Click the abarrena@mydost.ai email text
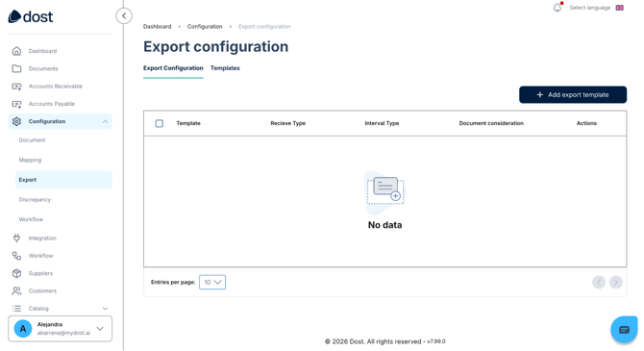The height and width of the screenshot is (351, 644). point(63,334)
